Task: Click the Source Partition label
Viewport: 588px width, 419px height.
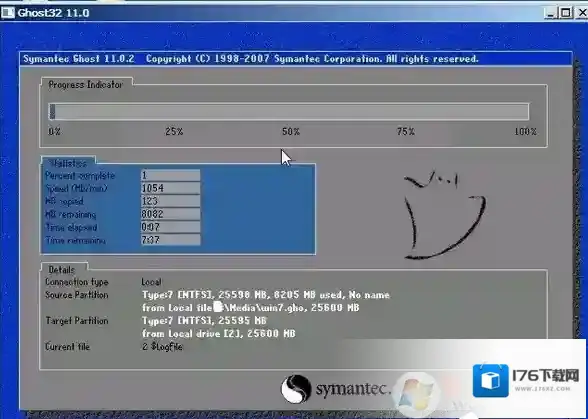Action: (76, 295)
